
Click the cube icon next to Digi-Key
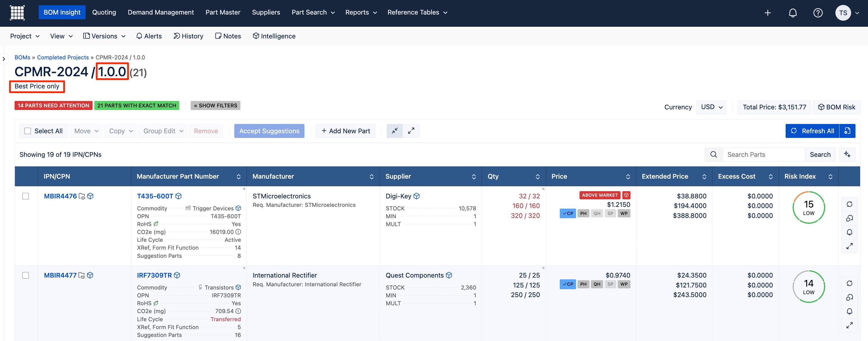click(x=417, y=196)
